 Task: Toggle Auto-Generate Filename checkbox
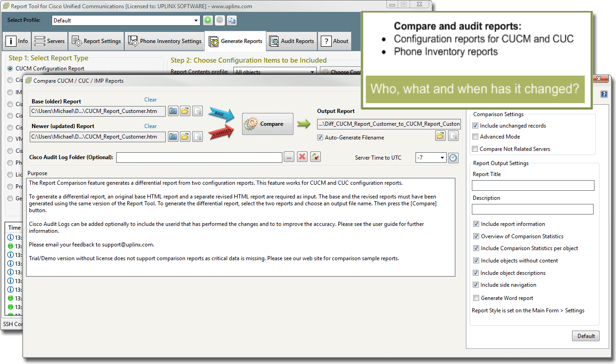click(320, 137)
